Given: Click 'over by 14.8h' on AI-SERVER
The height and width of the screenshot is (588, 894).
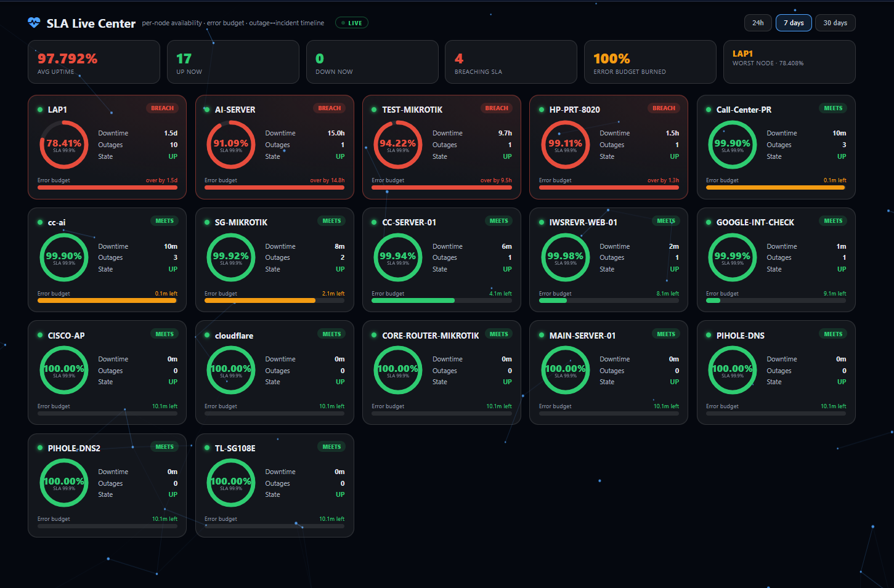Looking at the screenshot, I should [327, 180].
